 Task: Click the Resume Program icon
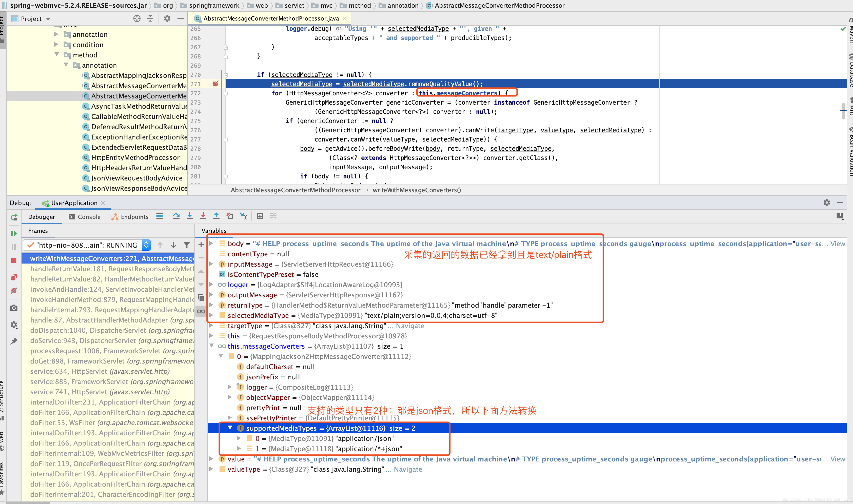coord(14,234)
